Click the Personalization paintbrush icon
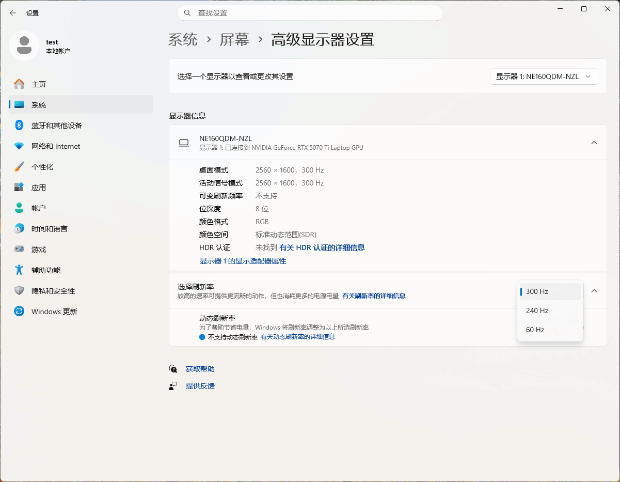This screenshot has height=482, width=620. point(19,166)
